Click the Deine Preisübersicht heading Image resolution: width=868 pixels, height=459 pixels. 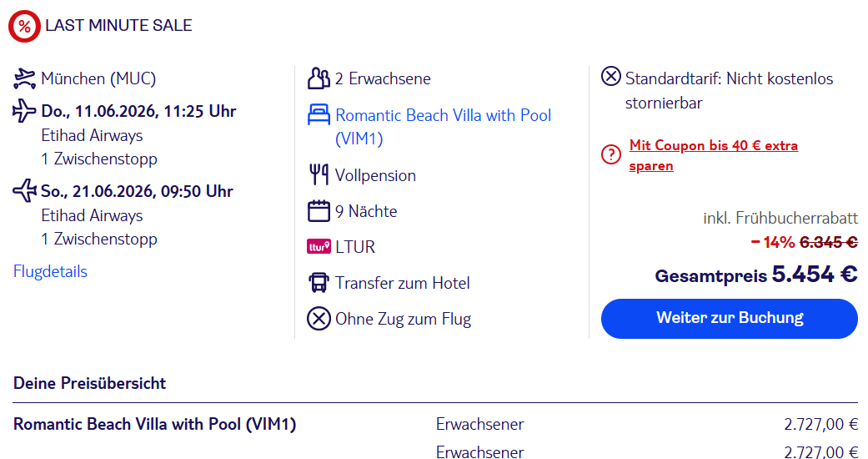(90, 384)
